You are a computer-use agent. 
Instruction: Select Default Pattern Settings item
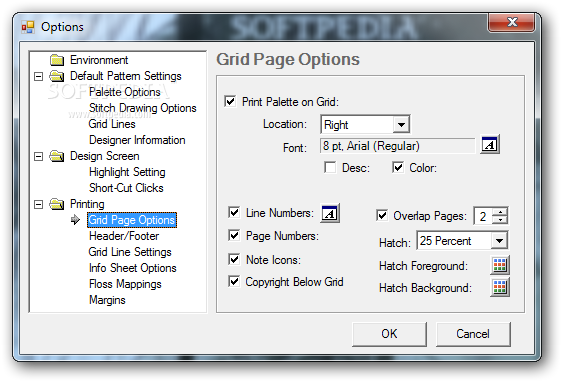coord(126,76)
